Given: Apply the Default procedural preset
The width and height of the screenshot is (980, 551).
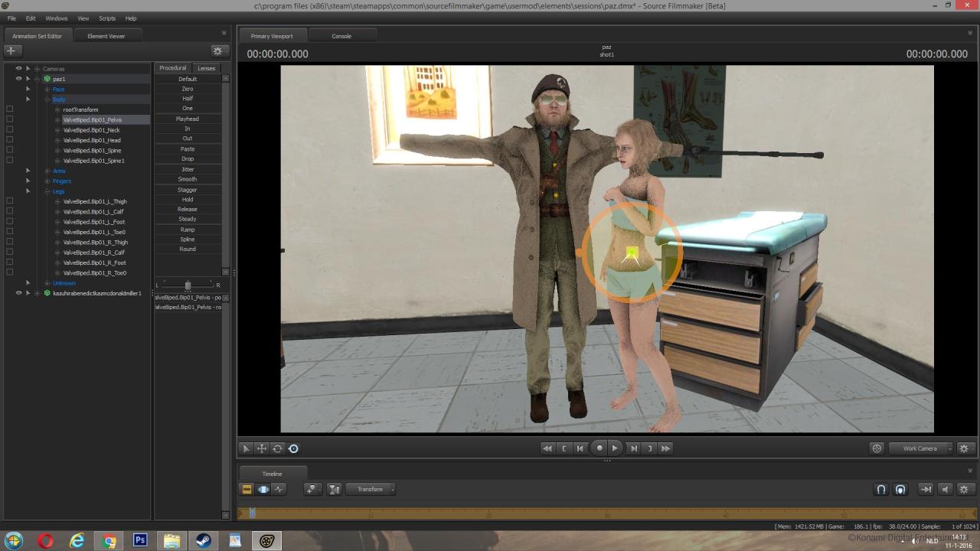Looking at the screenshot, I should click(x=188, y=79).
